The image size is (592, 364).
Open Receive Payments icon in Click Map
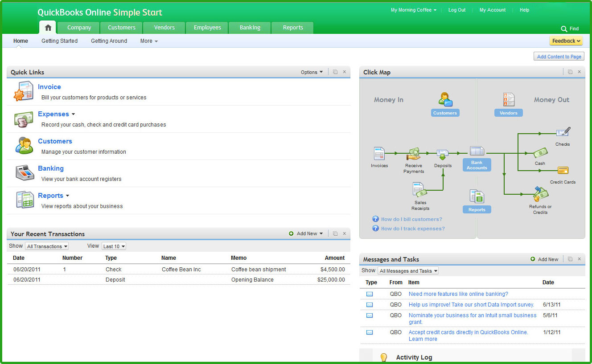[x=414, y=154]
